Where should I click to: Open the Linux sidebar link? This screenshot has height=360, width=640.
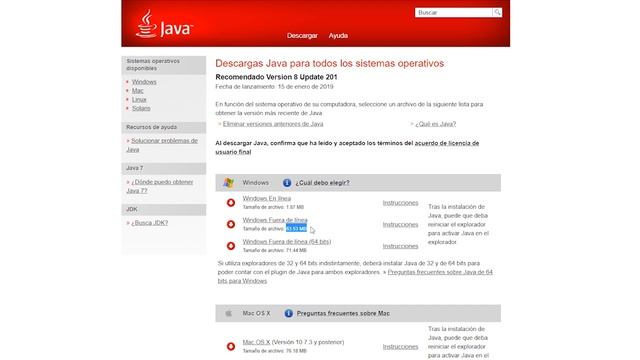139,100
